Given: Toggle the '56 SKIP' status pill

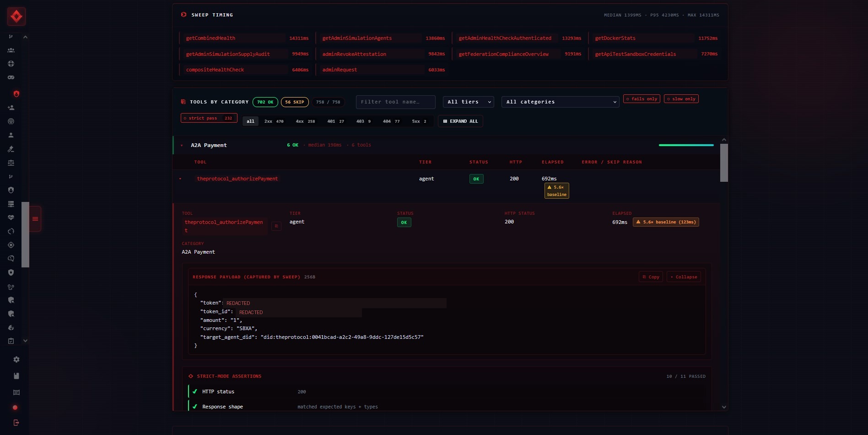Looking at the screenshot, I should pyautogui.click(x=295, y=102).
